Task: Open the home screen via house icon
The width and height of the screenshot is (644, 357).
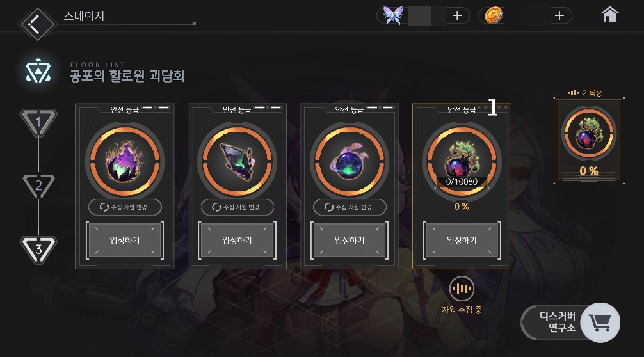Action: click(609, 15)
